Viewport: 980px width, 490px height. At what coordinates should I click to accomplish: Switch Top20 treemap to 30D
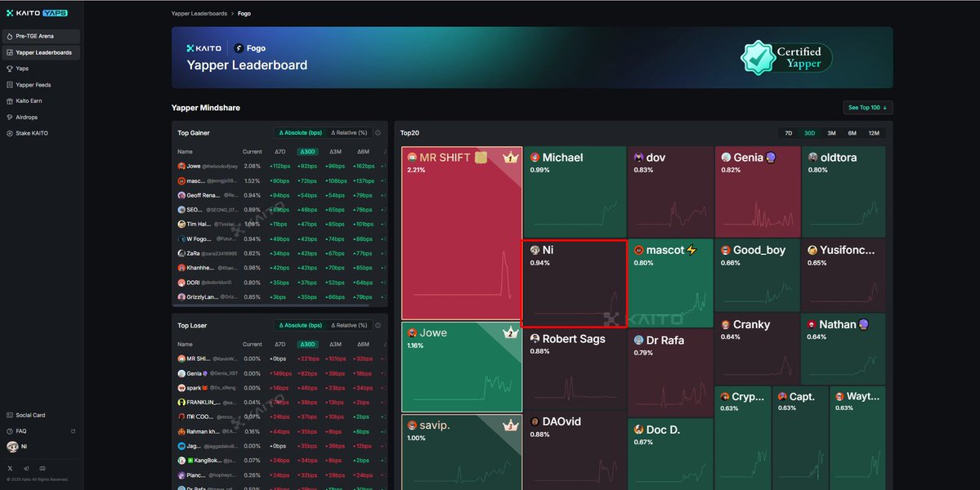(x=809, y=133)
